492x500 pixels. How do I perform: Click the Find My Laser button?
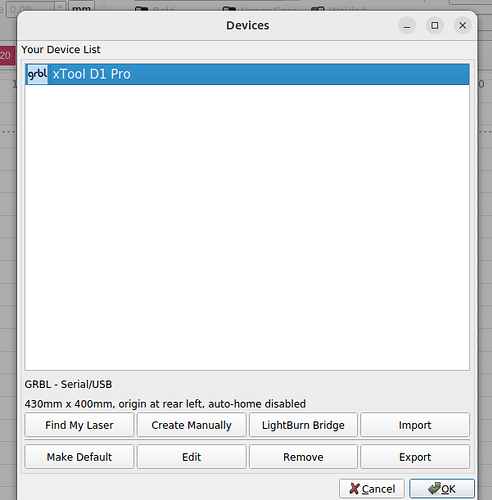pos(79,425)
